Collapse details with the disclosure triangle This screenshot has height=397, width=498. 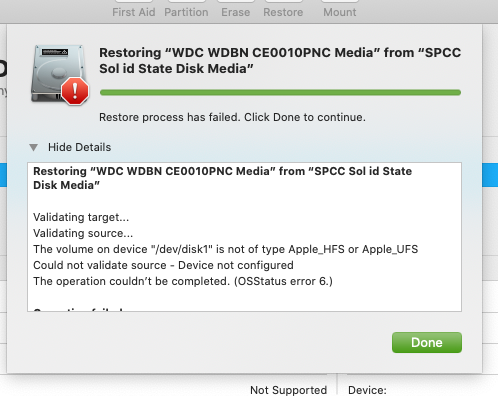(x=33, y=147)
